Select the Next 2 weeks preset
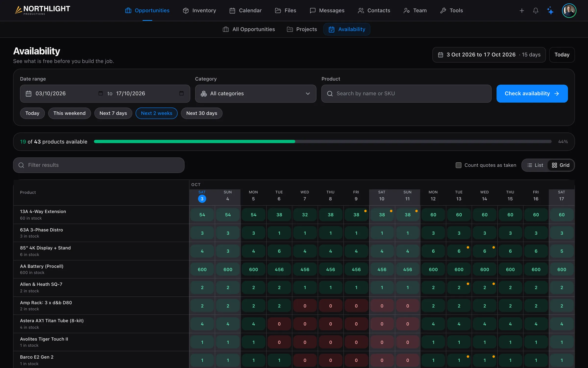588x368 pixels. (157, 113)
